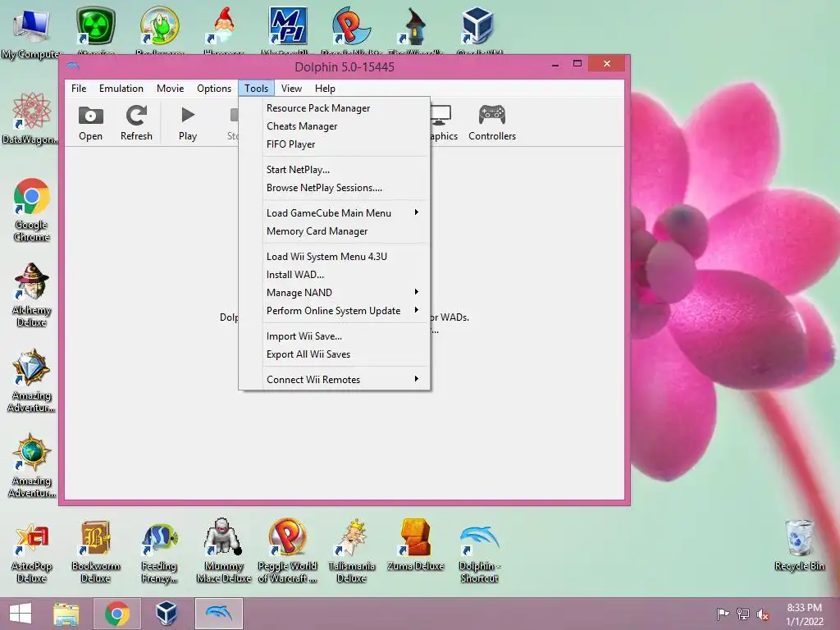This screenshot has width=840, height=630.
Task: Open the Help menu
Action: coord(325,89)
